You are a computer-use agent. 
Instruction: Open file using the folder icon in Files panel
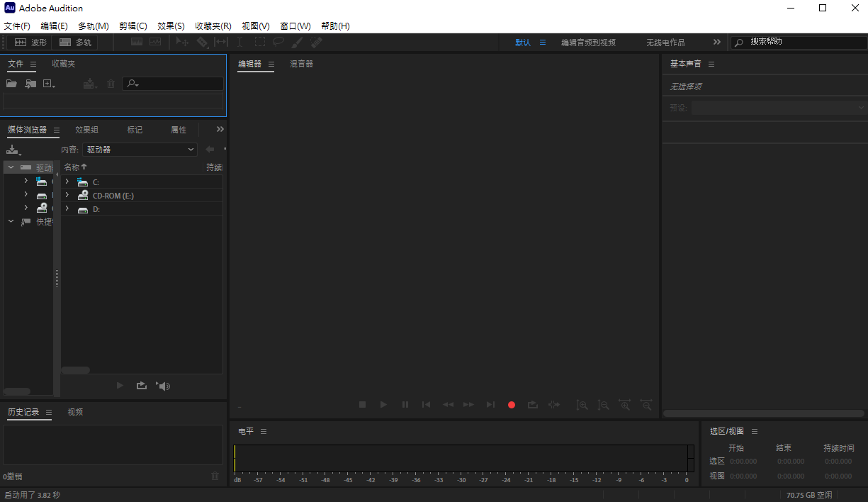point(11,84)
